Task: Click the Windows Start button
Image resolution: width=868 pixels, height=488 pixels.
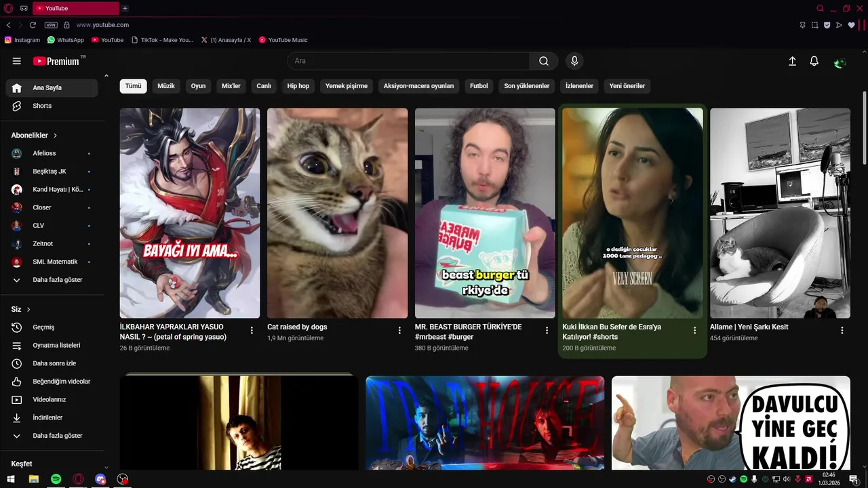Action: coord(11,479)
